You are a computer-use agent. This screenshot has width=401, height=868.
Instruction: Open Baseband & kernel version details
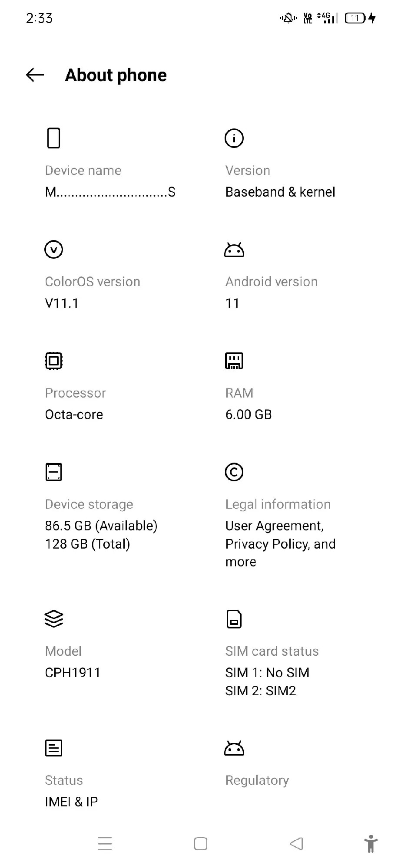[x=280, y=192]
